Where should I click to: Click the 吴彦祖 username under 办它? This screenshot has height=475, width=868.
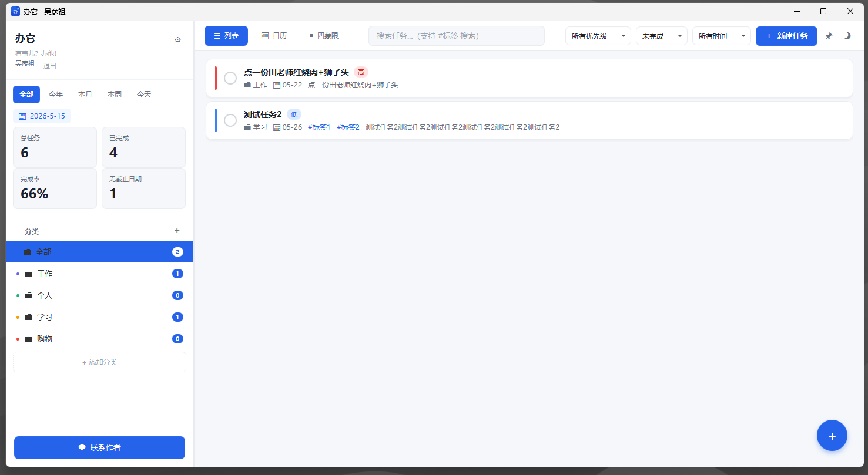[x=25, y=63]
